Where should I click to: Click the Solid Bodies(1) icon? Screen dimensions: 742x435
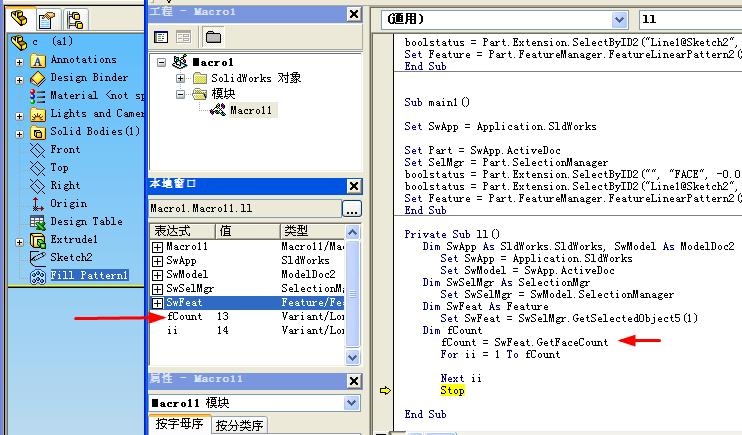pos(38,132)
